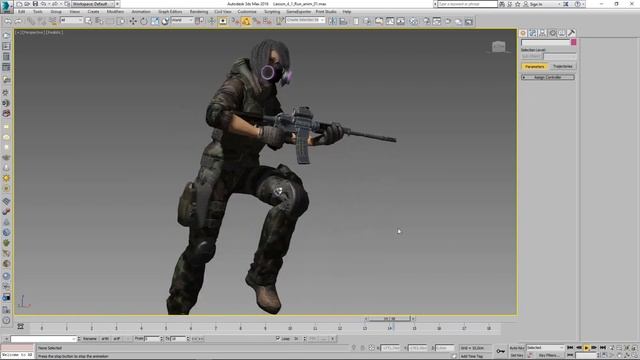
Task: Toggle the highlighted 3D Snaps button
Action: [x=246, y=21]
